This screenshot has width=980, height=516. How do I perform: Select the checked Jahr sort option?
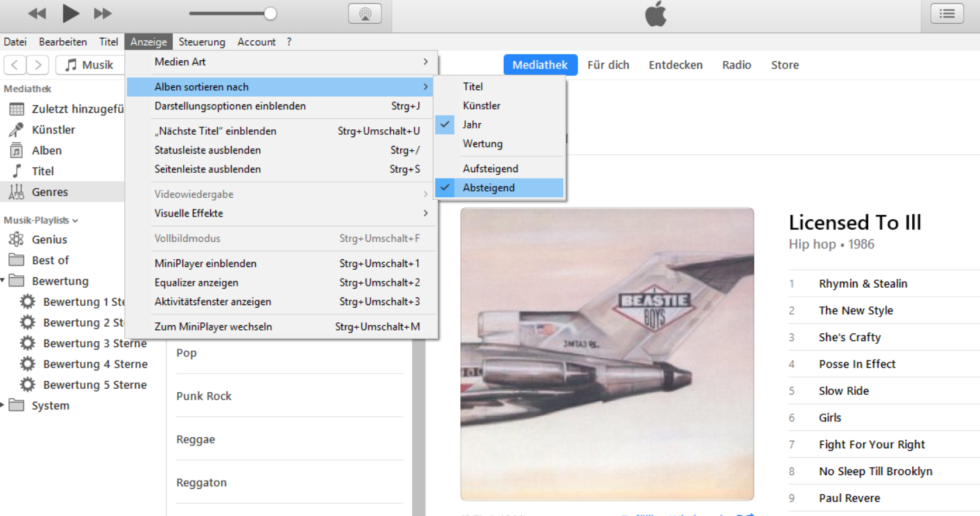(500, 125)
